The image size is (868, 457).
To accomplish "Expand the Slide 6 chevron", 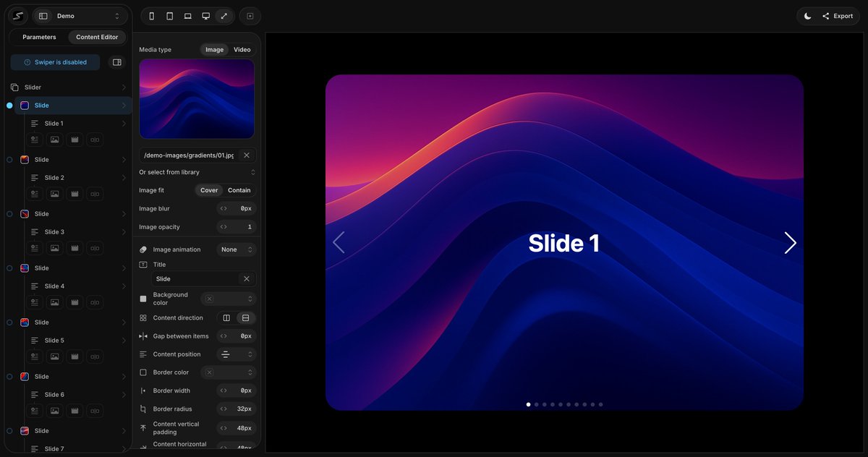I will click(x=124, y=395).
